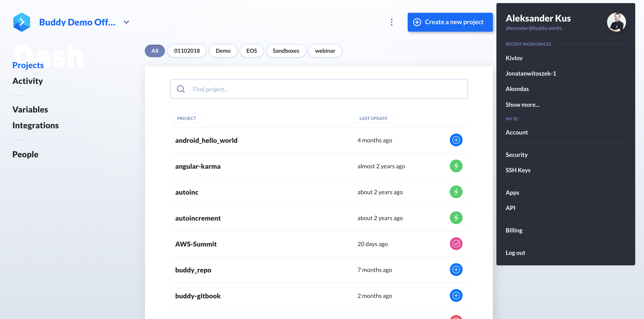
Task: Click green bolt icon for angular-karma
Action: coord(456,166)
